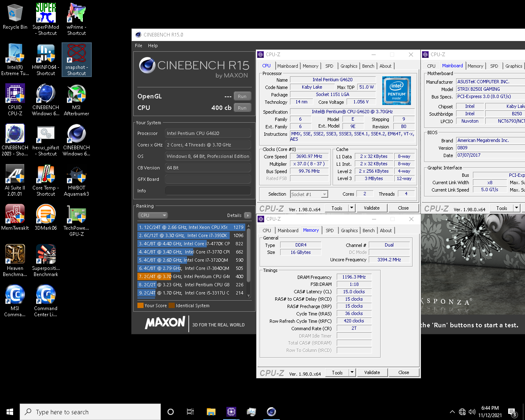Open Graphics tab in Memory CPU-Z window
Viewport: 525px width, 420px height.
click(x=349, y=231)
